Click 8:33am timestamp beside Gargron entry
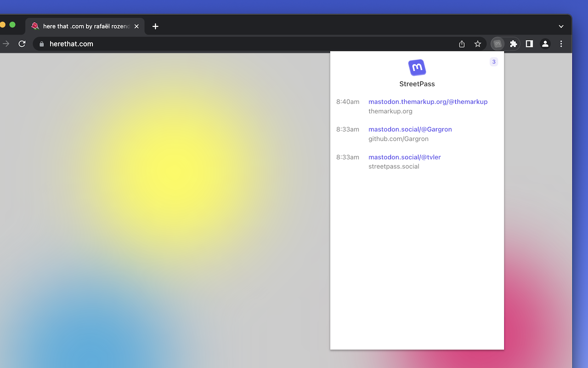Image resolution: width=588 pixels, height=368 pixels. pos(348,129)
